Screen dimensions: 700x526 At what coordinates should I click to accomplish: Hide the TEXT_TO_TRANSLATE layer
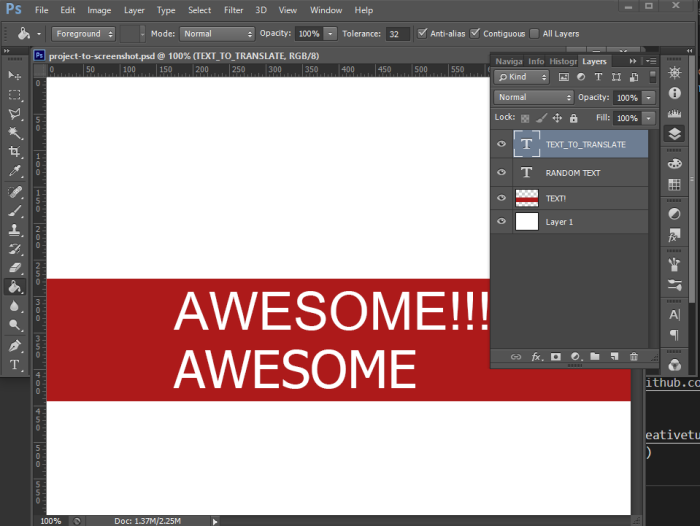[501, 144]
